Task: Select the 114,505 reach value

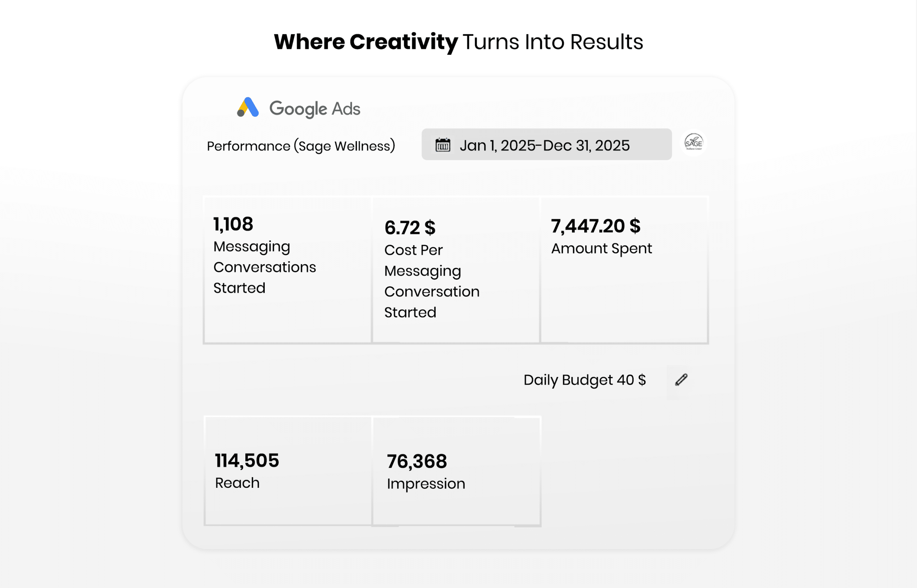Action: pos(247,461)
